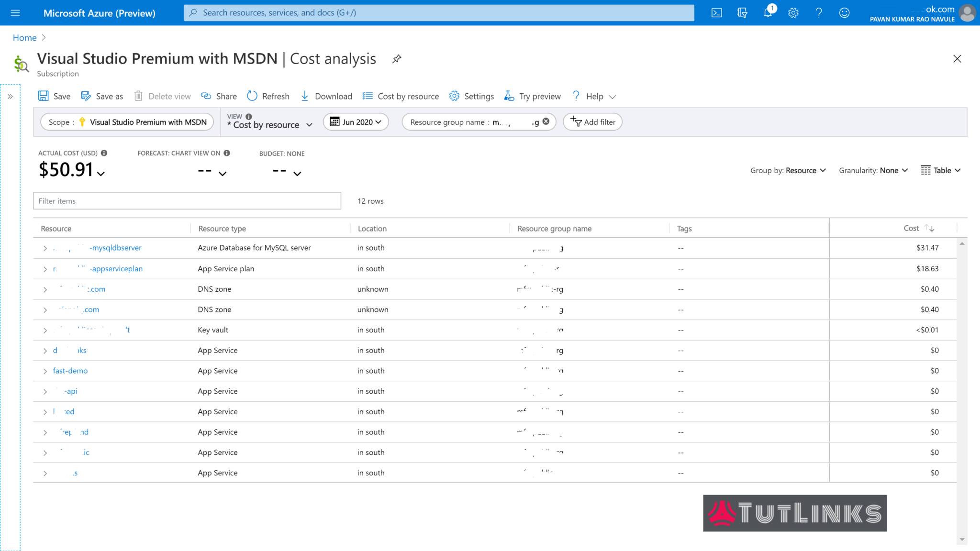This screenshot has height=551, width=980.
Task: Open the directory and subscription filter icon
Action: (742, 13)
